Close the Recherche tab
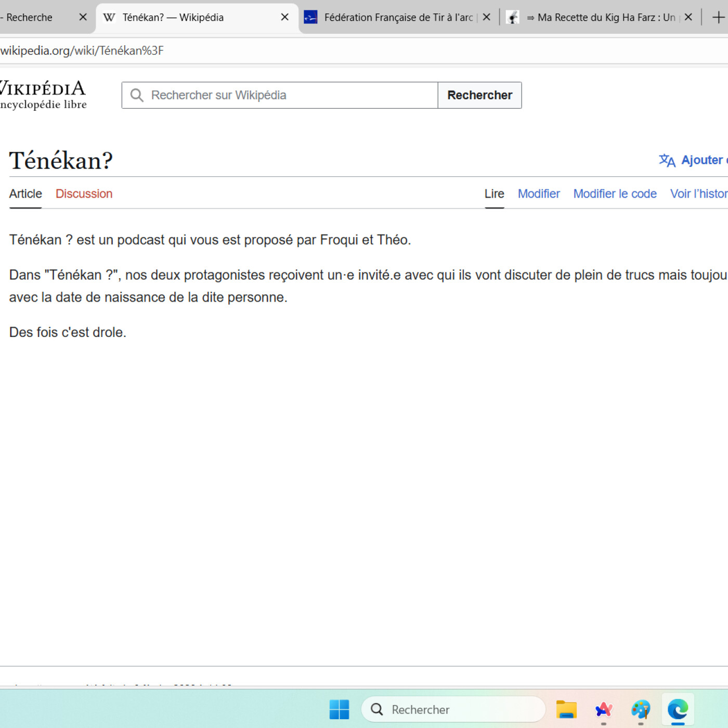The height and width of the screenshot is (728, 728). [x=83, y=17]
